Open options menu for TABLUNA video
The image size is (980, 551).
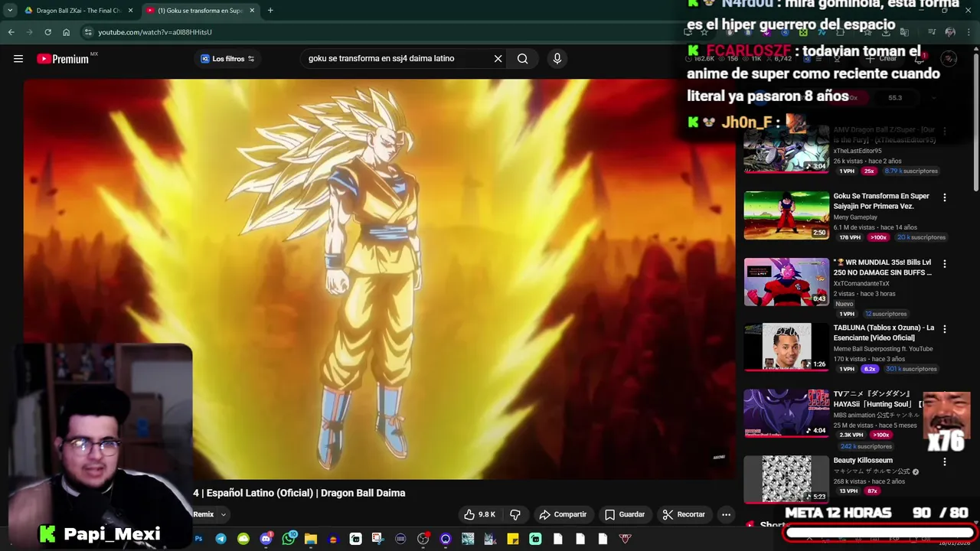[944, 329]
